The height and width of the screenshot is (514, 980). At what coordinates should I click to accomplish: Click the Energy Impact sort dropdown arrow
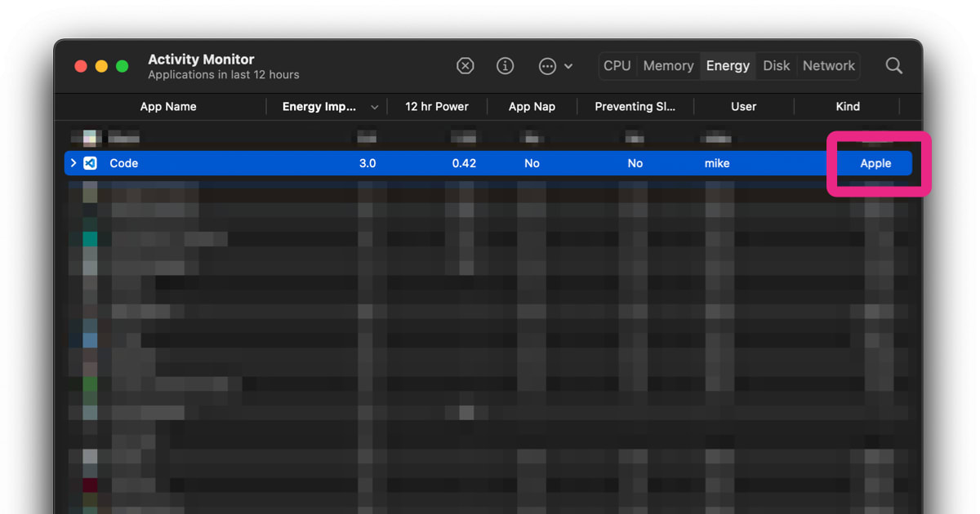click(x=375, y=107)
